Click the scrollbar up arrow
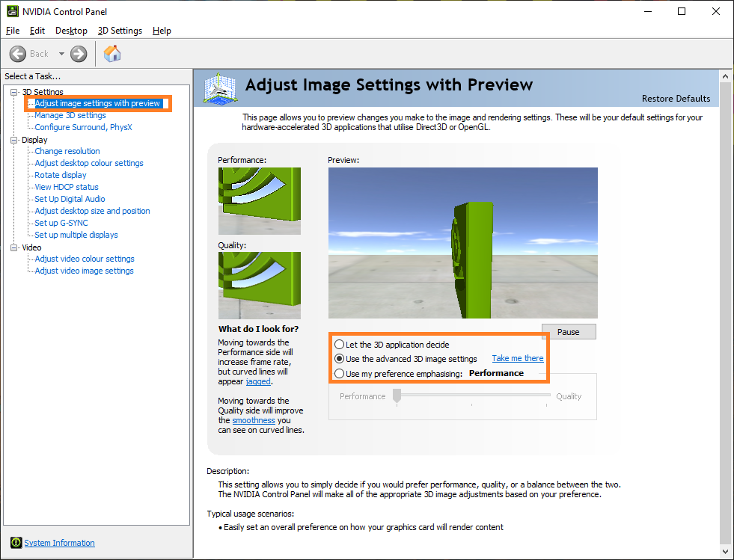 [x=726, y=76]
